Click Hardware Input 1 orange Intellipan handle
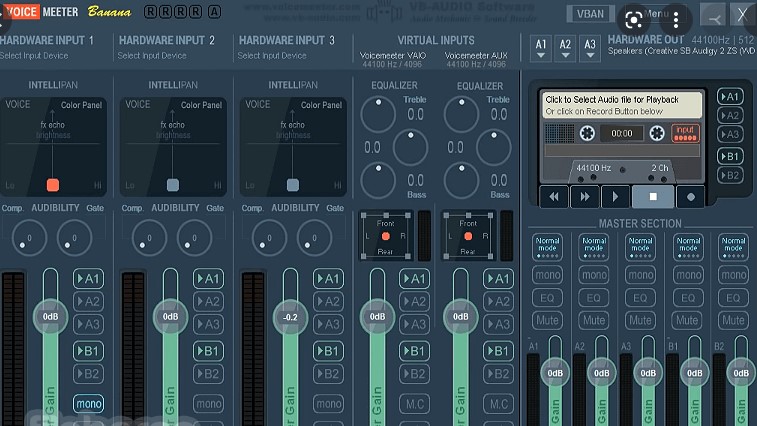The width and height of the screenshot is (757, 426). [53, 185]
